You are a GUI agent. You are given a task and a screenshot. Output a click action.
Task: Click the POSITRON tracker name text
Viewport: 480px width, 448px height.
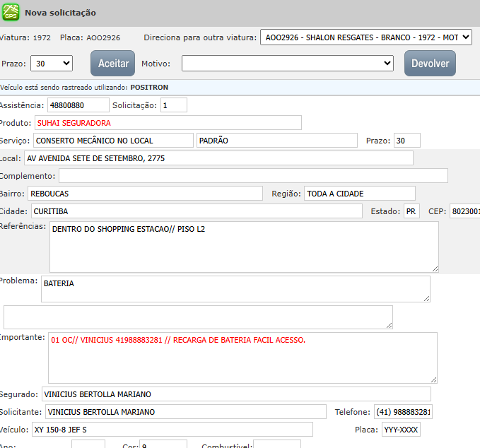[x=149, y=88]
